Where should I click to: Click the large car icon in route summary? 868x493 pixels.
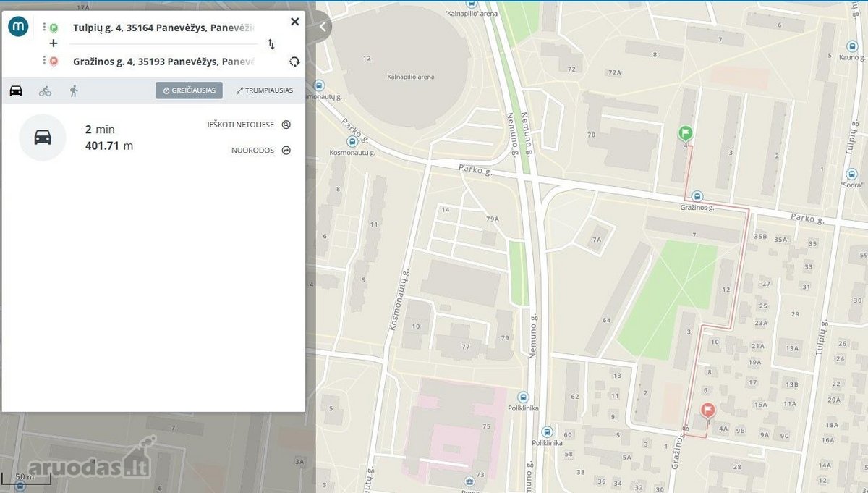[43, 137]
